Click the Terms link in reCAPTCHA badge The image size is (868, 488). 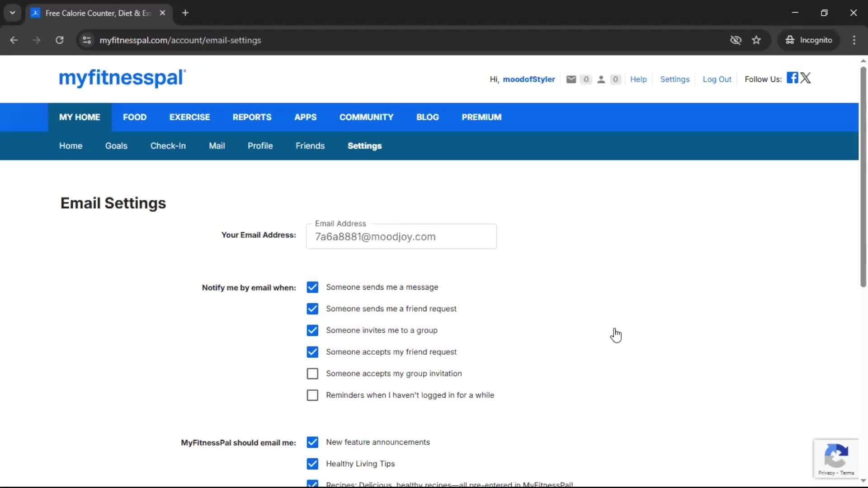pos(847,473)
